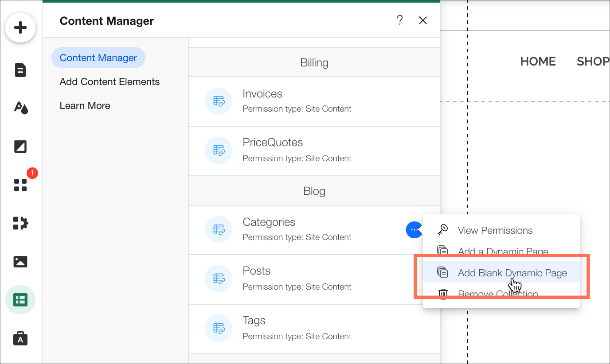Open Add Apps icon with notification badge
Viewport: 610px width, 364px height.
(20, 185)
